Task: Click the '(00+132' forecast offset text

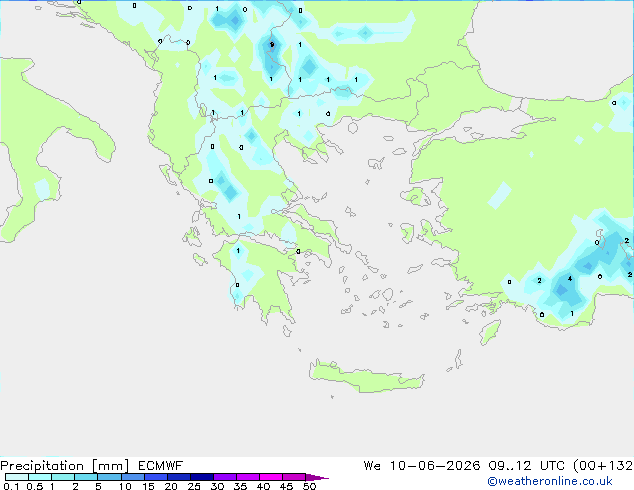Action: (x=603, y=466)
